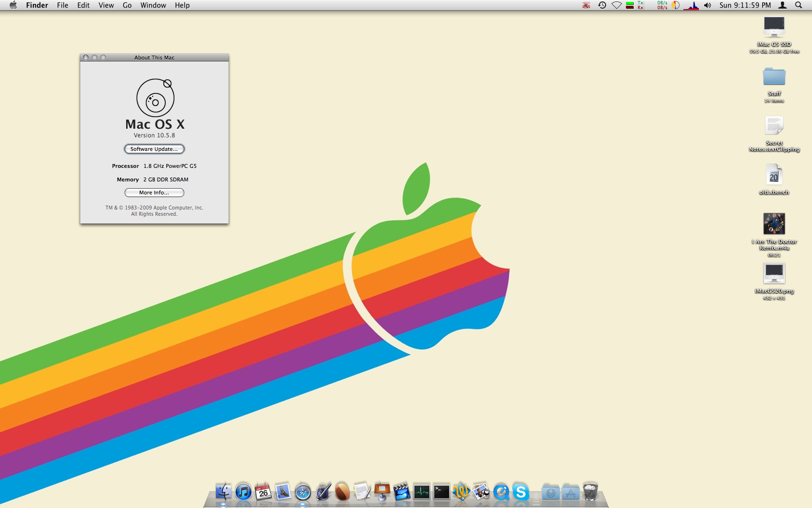
Task: Minimize the About This Mac window
Action: (x=95, y=57)
